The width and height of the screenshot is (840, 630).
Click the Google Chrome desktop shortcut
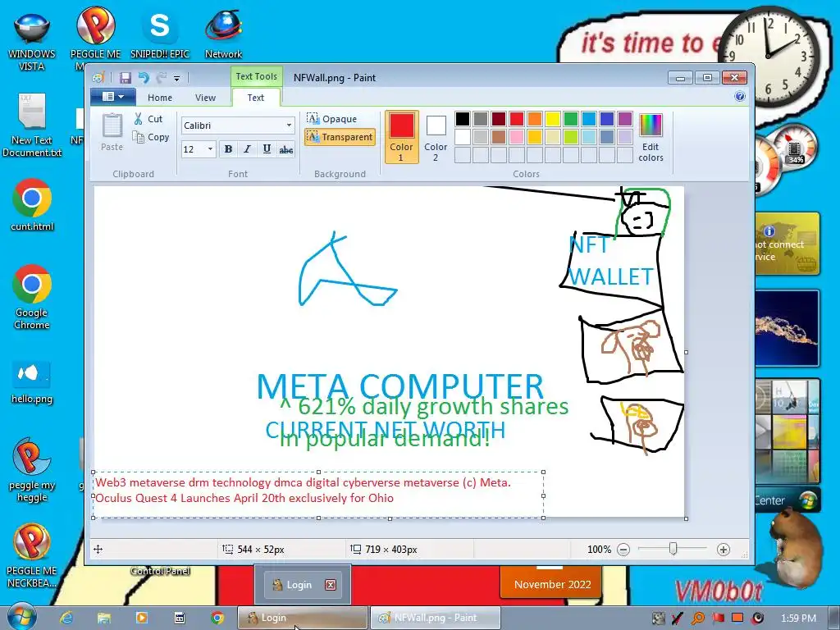tap(32, 297)
